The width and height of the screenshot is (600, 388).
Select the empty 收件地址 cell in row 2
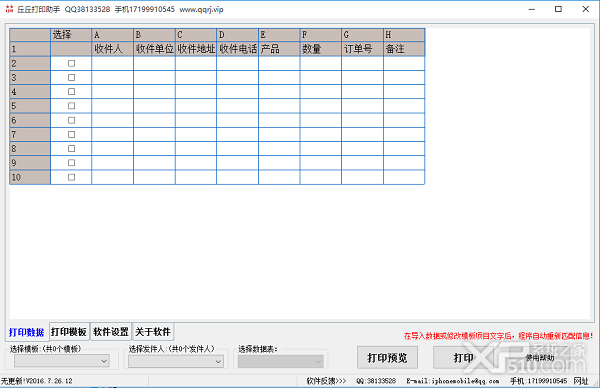click(196, 64)
